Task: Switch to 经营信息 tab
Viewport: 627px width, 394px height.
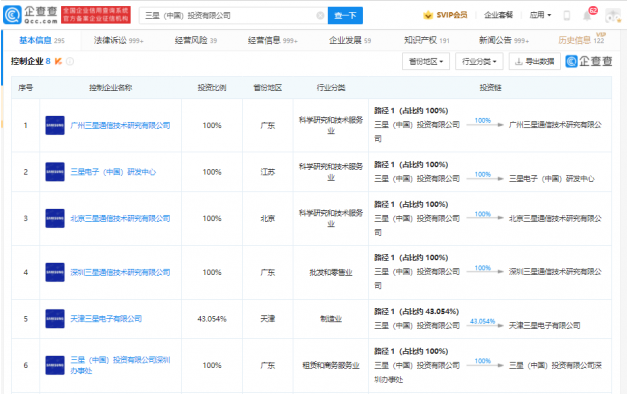Action: [x=273, y=40]
